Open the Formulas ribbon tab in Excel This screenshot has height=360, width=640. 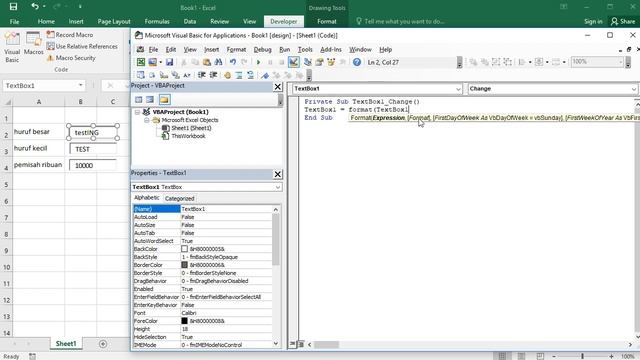(x=157, y=21)
